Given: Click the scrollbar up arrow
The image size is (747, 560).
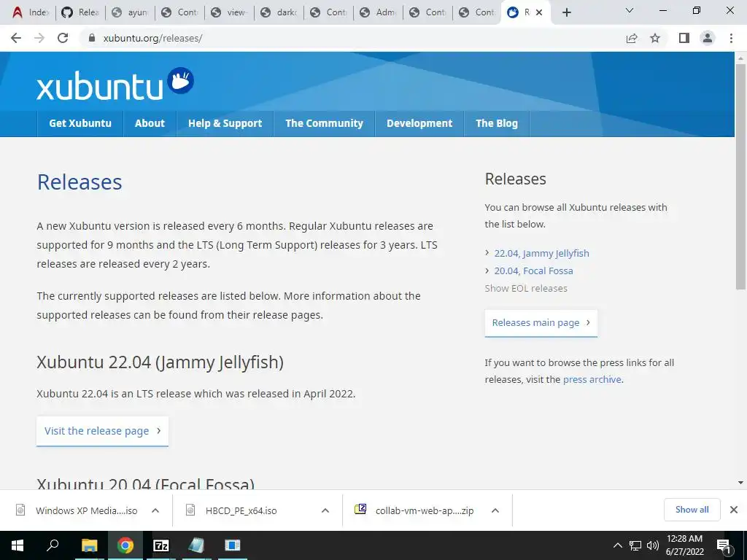Looking at the screenshot, I should point(740,58).
